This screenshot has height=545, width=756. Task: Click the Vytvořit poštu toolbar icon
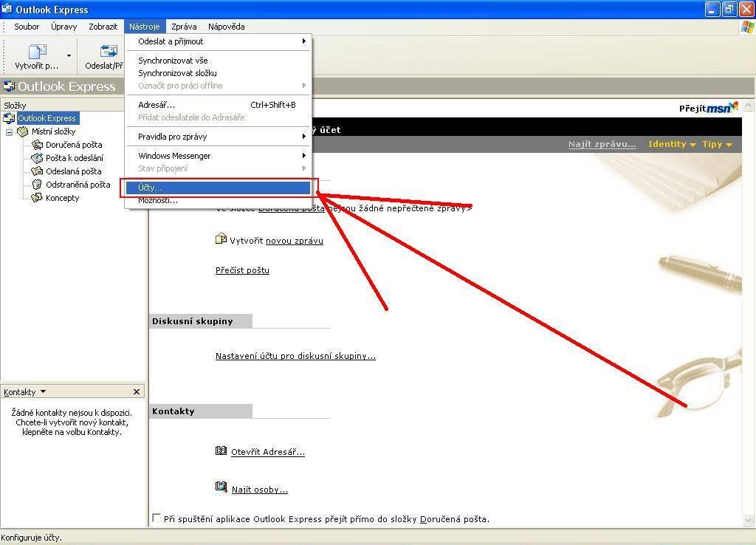pyautogui.click(x=37, y=51)
